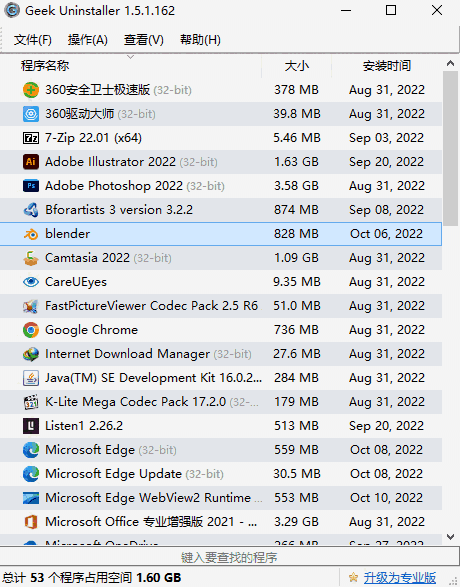Click the sort arrow above 程序名称 column
460x587 pixels.
pyautogui.click(x=130, y=57)
